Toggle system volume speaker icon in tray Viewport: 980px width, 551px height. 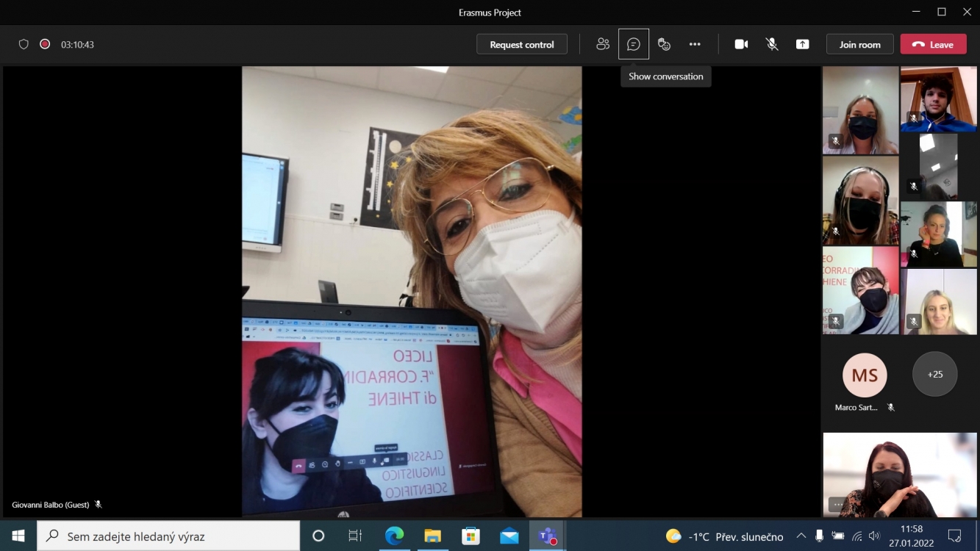tap(874, 536)
